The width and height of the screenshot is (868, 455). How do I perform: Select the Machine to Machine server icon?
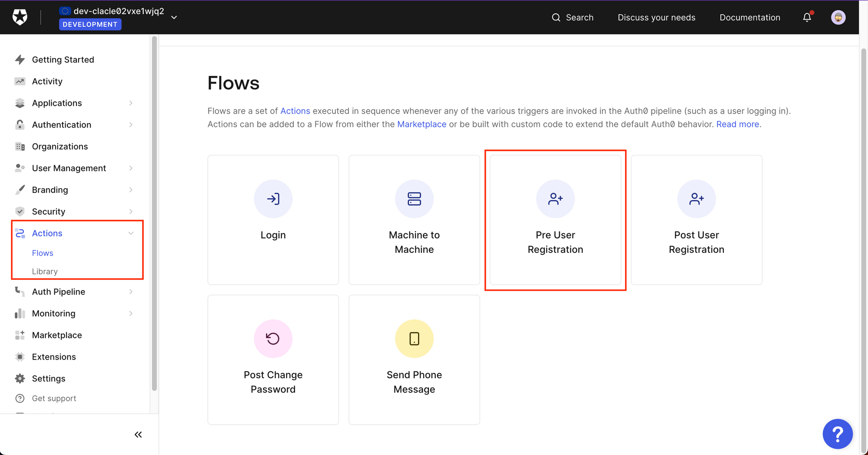click(414, 199)
